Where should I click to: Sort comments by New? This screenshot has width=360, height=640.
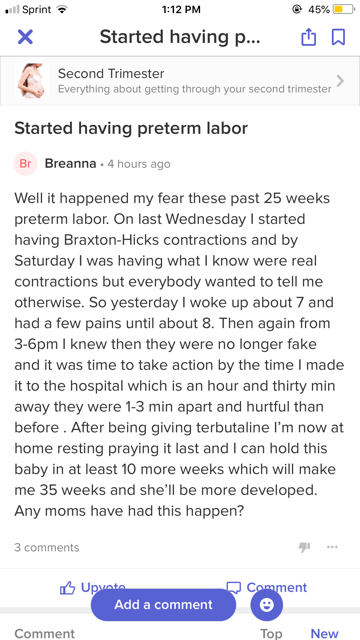324,633
